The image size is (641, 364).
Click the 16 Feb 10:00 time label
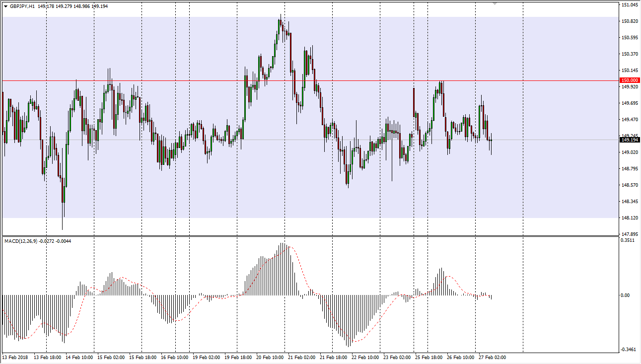tap(174, 358)
